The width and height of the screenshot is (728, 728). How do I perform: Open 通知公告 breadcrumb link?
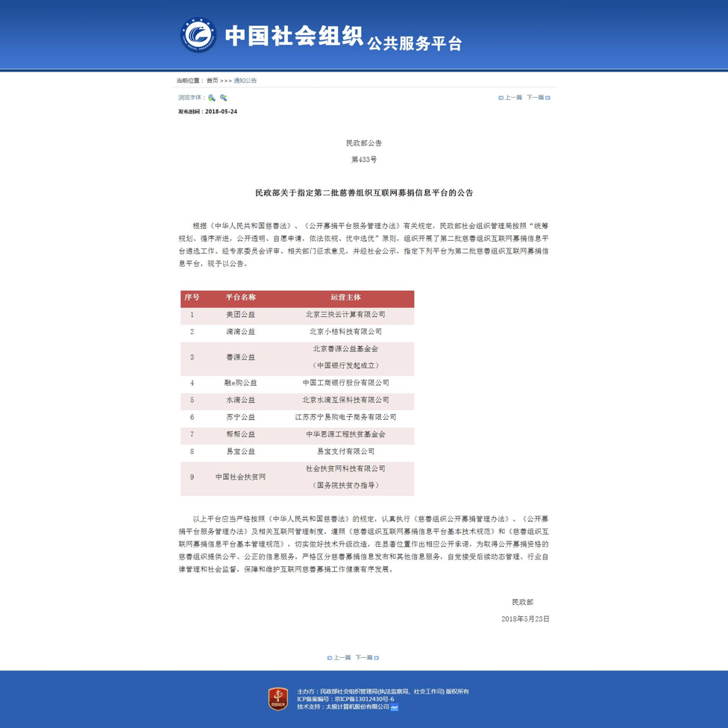245,81
